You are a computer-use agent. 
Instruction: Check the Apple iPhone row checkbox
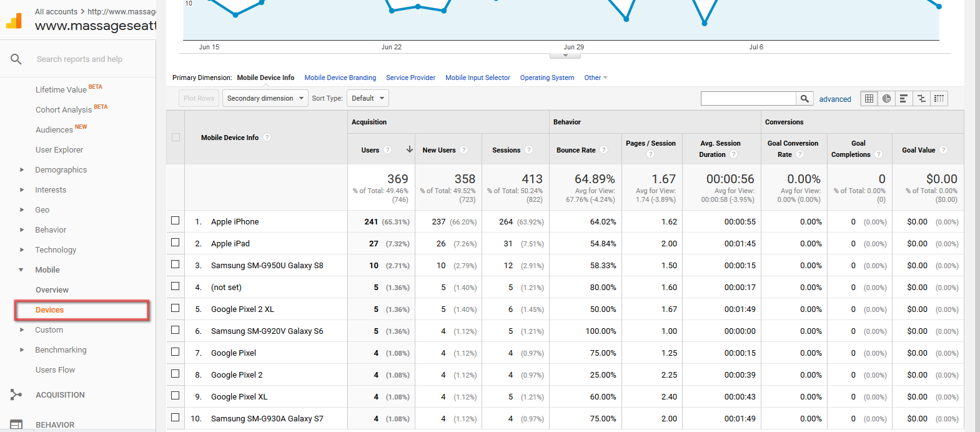click(x=176, y=221)
